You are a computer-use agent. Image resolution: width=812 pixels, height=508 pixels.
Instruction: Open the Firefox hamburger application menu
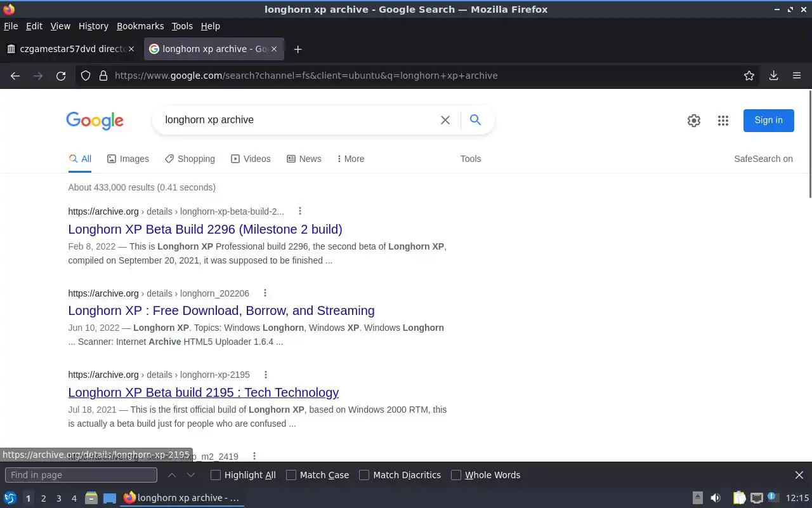[797, 76]
